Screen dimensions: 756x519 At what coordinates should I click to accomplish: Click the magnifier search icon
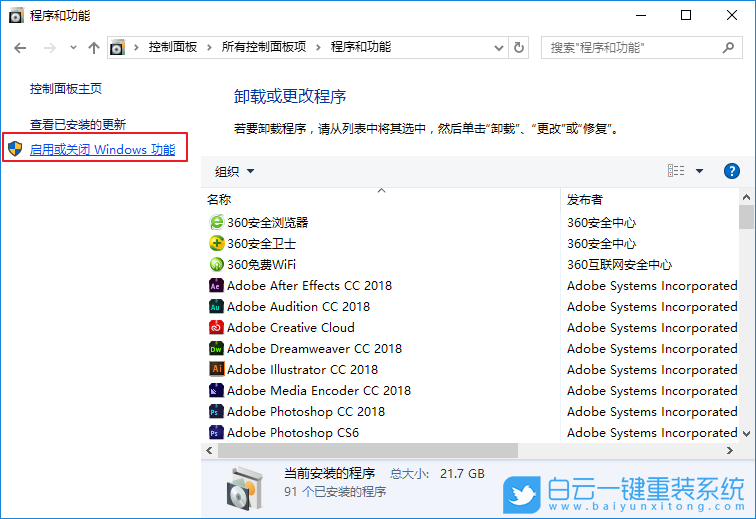pyautogui.click(x=728, y=47)
